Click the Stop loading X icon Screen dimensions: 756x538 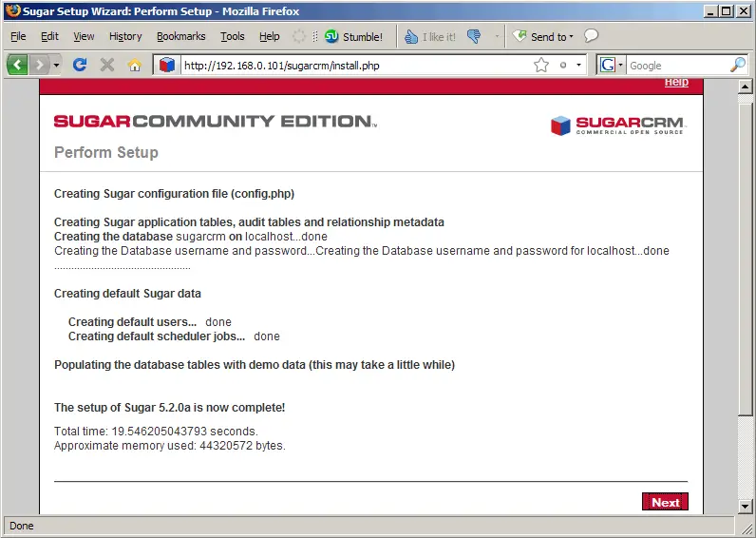tap(107, 65)
